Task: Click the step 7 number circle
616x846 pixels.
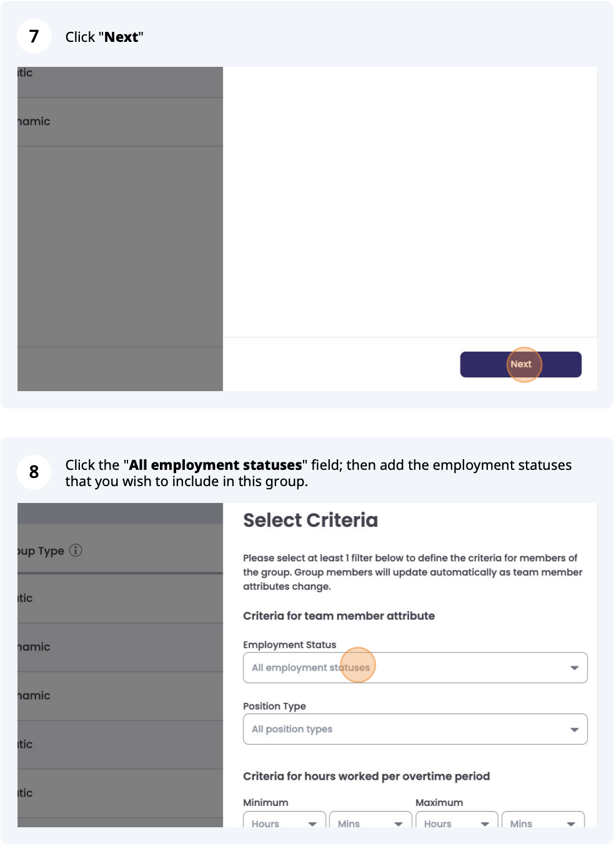Action: point(34,36)
